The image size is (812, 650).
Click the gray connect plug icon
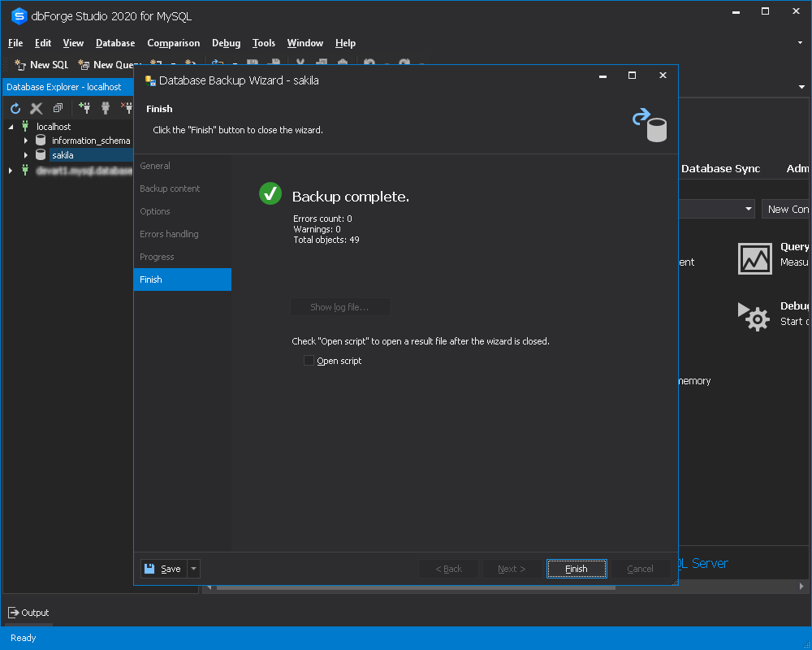(105, 108)
